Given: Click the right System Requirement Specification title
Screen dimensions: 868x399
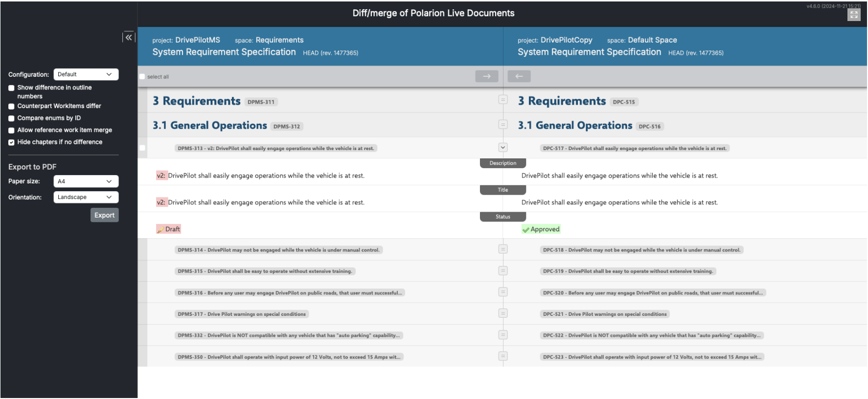Looking at the screenshot, I should click(x=590, y=52).
